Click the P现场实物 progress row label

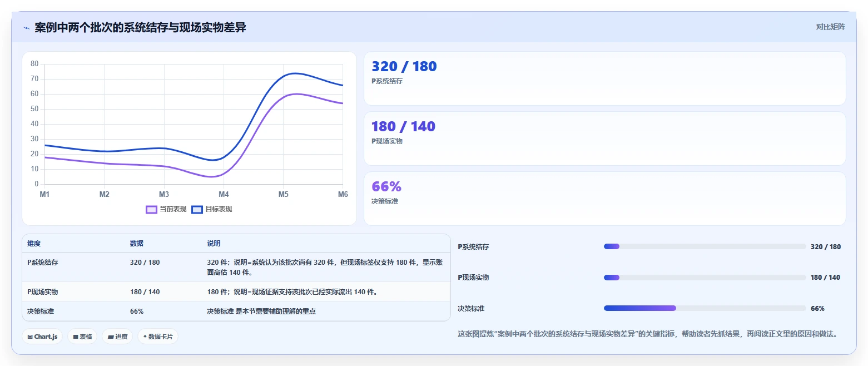(x=473, y=278)
